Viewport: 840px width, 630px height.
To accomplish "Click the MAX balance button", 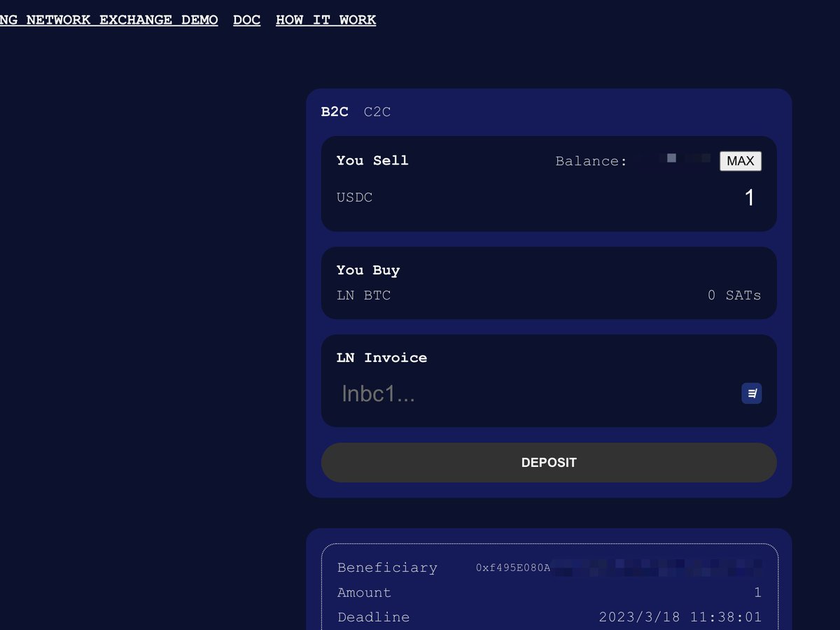I will [x=741, y=161].
